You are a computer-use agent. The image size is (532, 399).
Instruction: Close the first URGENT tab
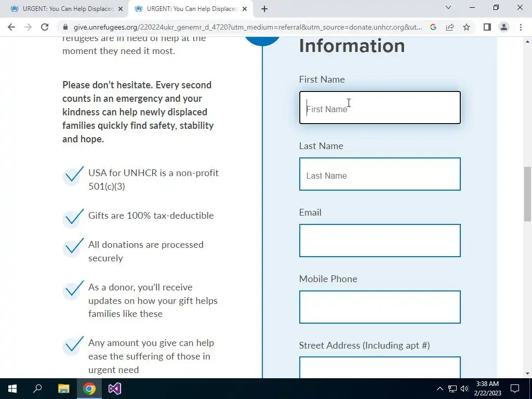pyautogui.click(x=121, y=9)
